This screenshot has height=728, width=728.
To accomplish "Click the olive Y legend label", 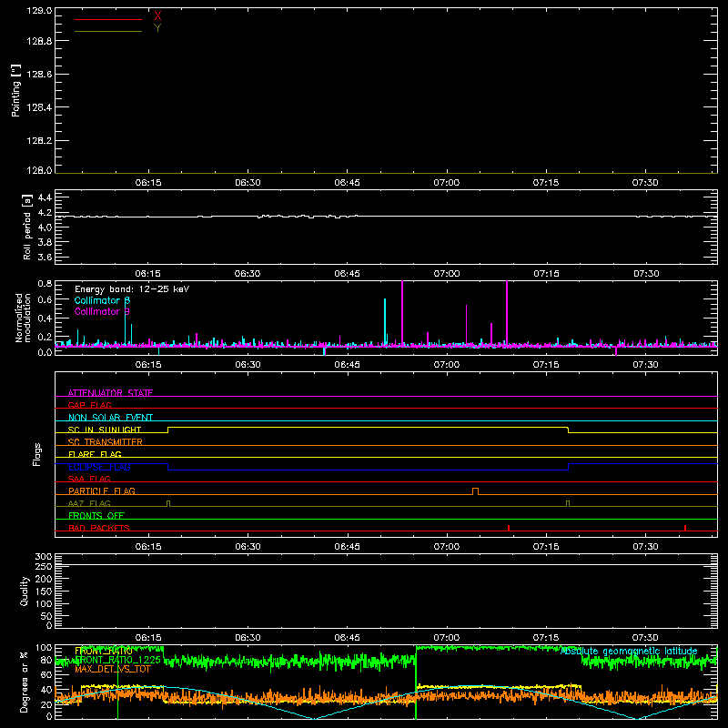I will pyautogui.click(x=157, y=28).
